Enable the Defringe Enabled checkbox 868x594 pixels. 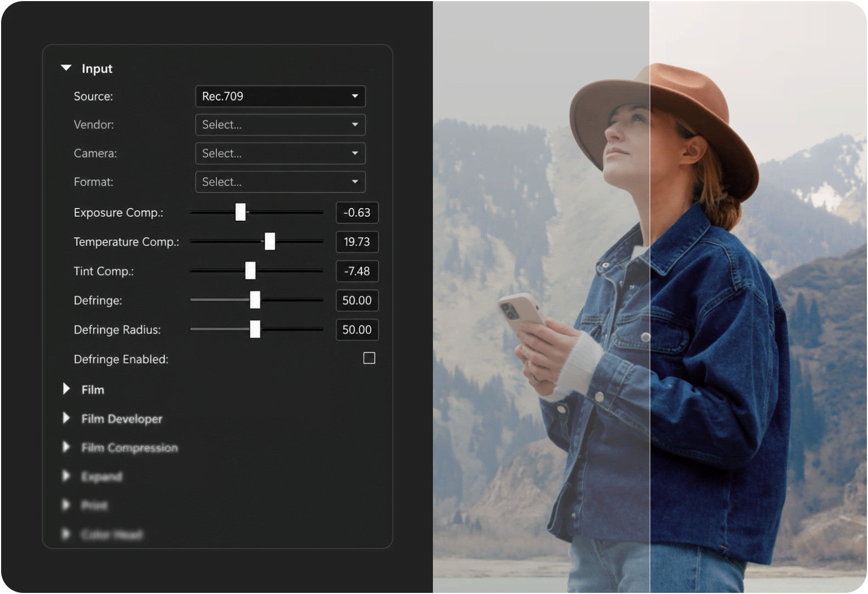pos(369,358)
